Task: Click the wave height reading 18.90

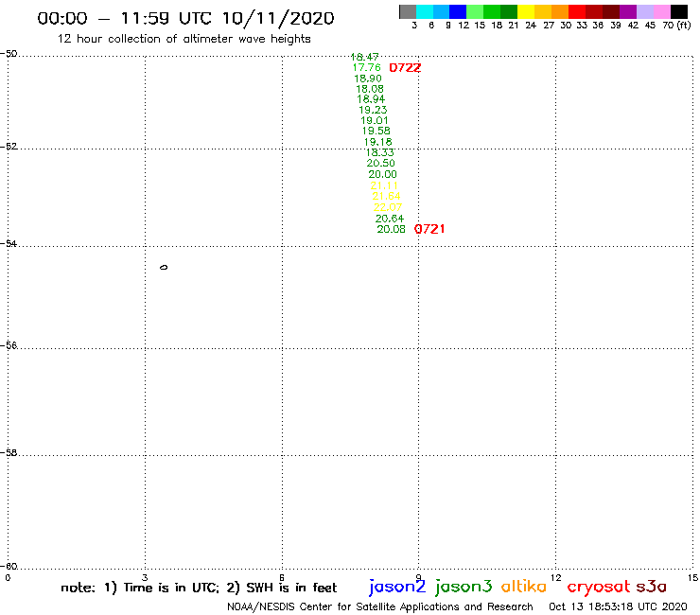Action: tap(368, 79)
